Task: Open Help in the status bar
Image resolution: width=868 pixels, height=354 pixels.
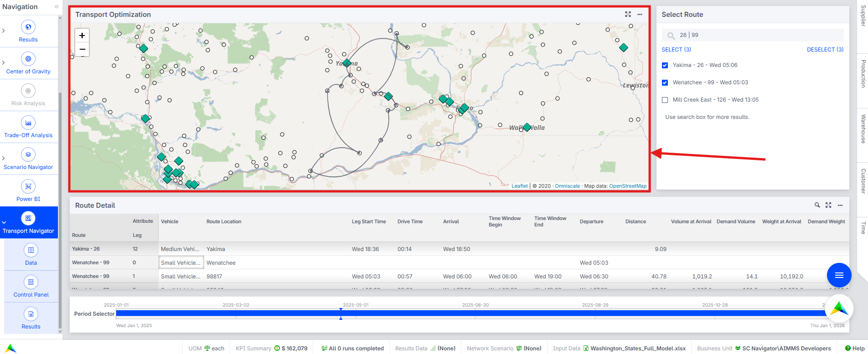Action: coord(855,349)
